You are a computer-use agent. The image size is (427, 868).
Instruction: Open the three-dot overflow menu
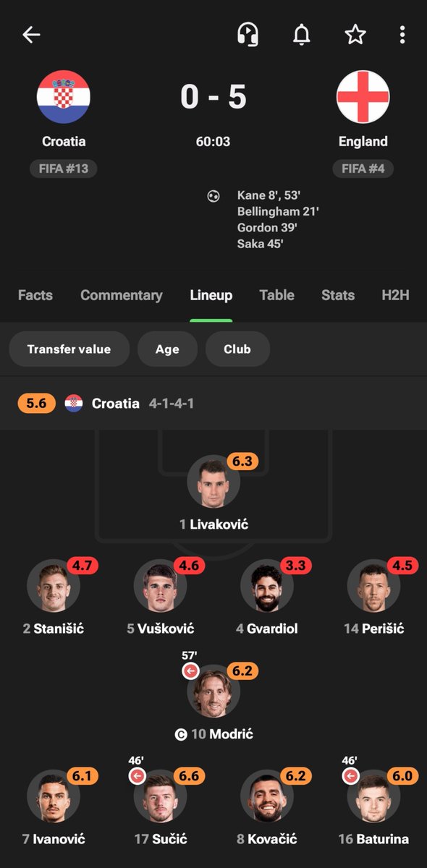coord(402,34)
